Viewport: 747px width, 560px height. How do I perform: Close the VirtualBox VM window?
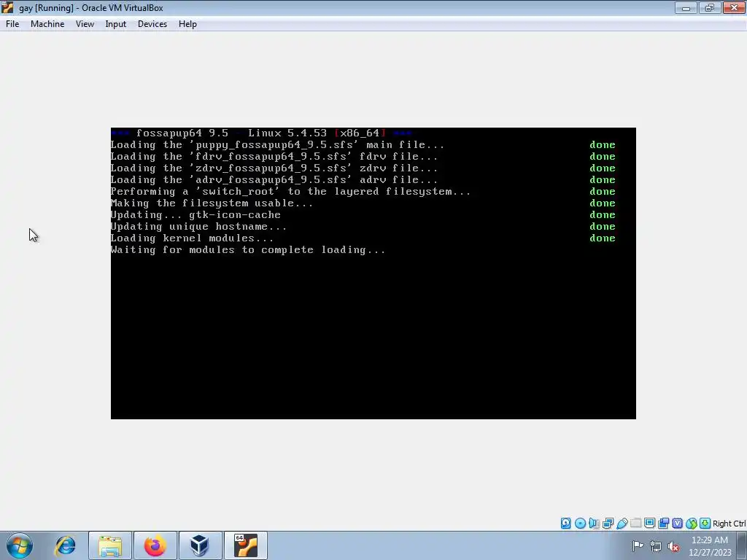point(734,7)
